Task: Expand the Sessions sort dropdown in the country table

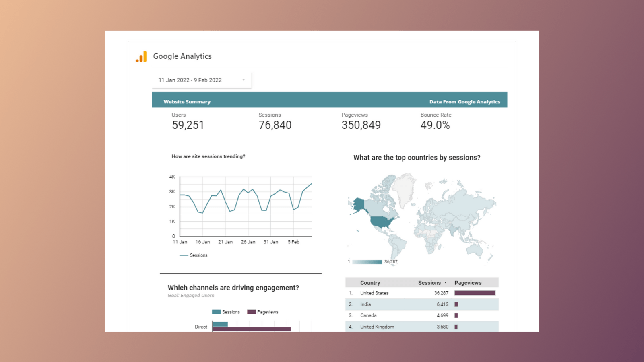Action: coord(445,282)
